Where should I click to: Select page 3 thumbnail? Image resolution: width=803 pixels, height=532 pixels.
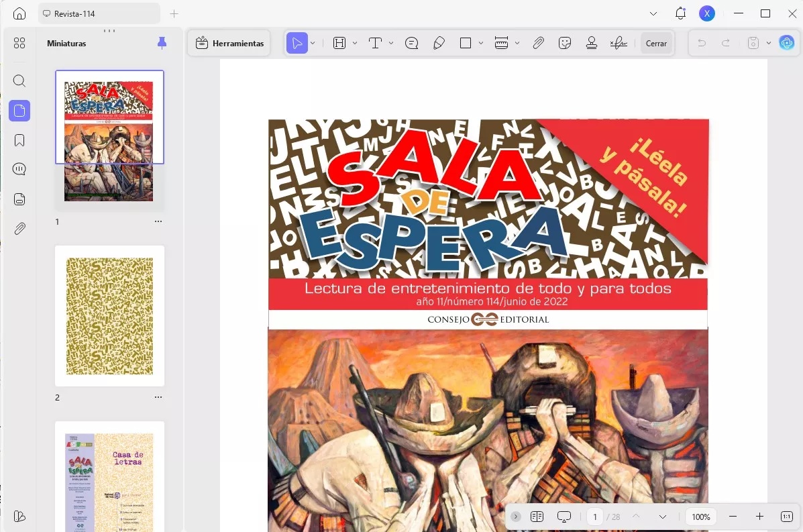coord(109,477)
